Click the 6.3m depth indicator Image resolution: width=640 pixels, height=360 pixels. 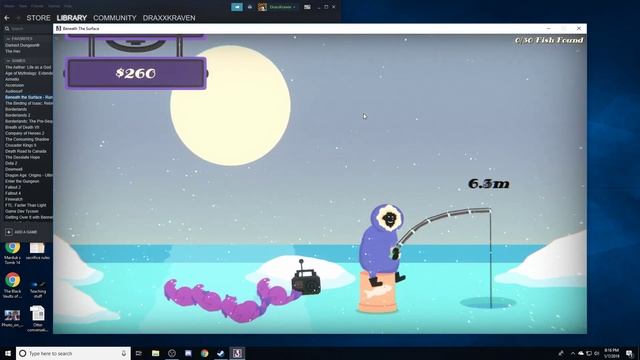click(x=489, y=184)
